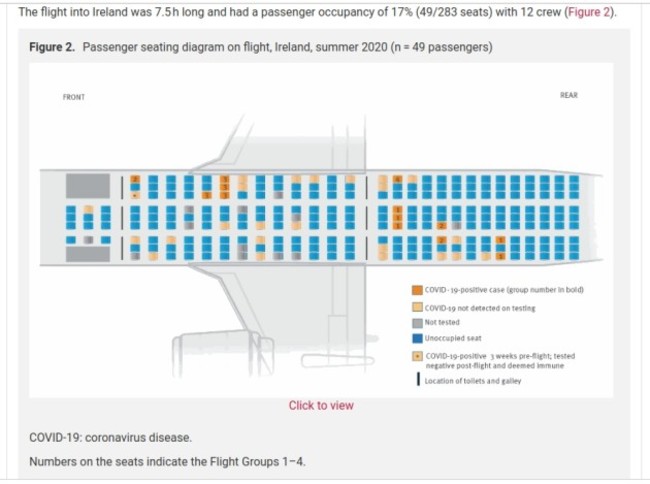Click the REAR label on seating diagram
Image resolution: width=650 pixels, height=484 pixels.
click(x=568, y=96)
